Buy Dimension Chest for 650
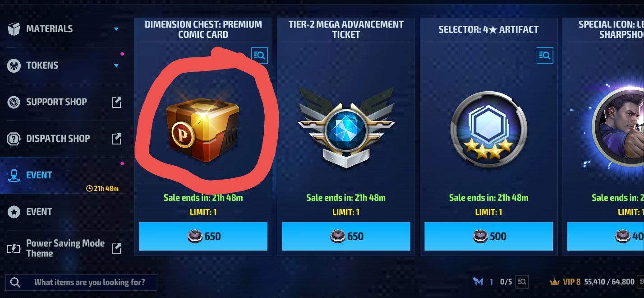Screen dimensions: 644x298 203,236
